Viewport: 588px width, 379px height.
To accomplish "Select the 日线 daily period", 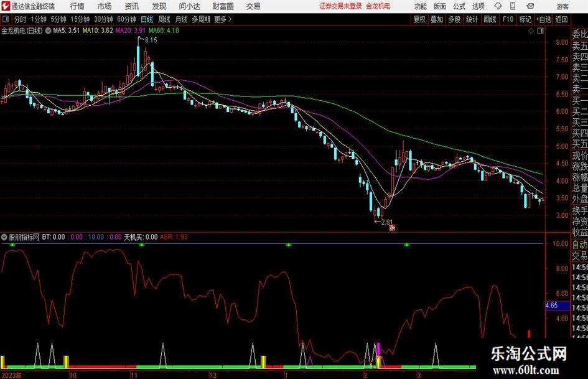I will (x=147, y=19).
